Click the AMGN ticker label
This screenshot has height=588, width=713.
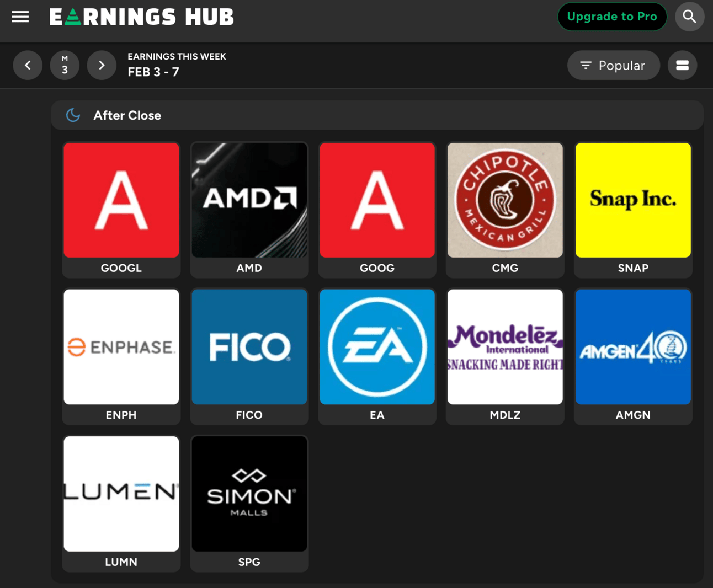633,415
